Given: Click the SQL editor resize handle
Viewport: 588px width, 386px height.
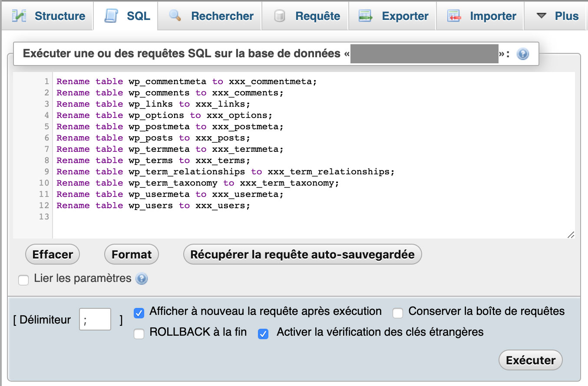Looking at the screenshot, I should coord(571,235).
